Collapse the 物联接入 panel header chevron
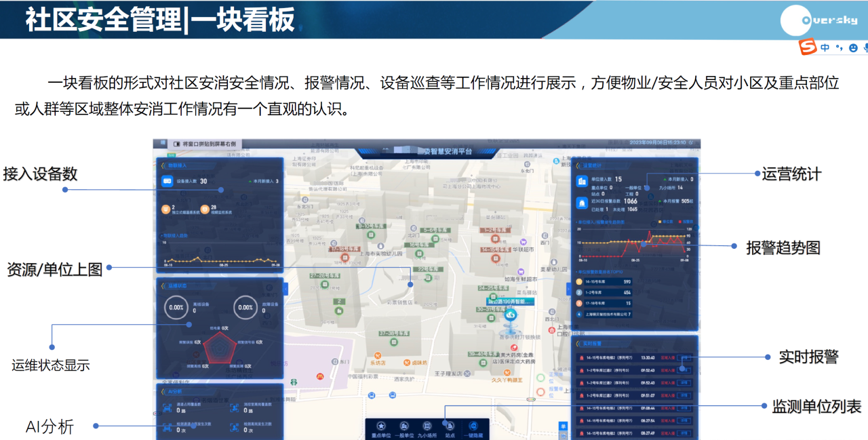868x440 pixels. coord(163,165)
